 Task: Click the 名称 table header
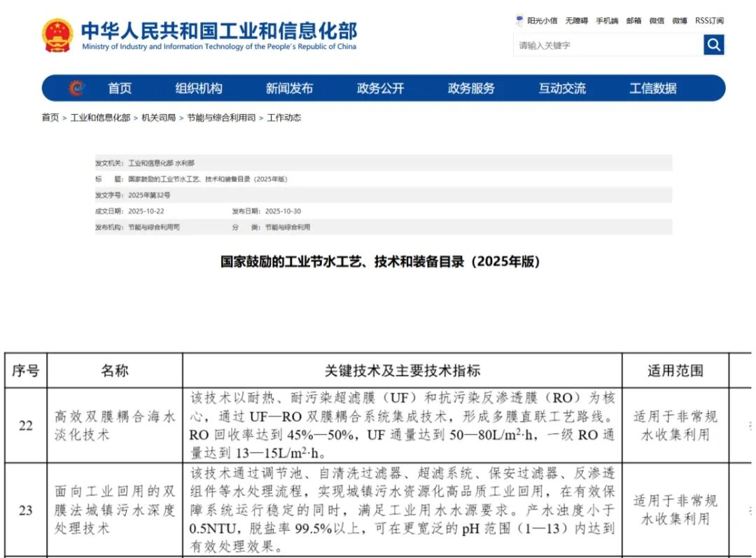(x=115, y=370)
